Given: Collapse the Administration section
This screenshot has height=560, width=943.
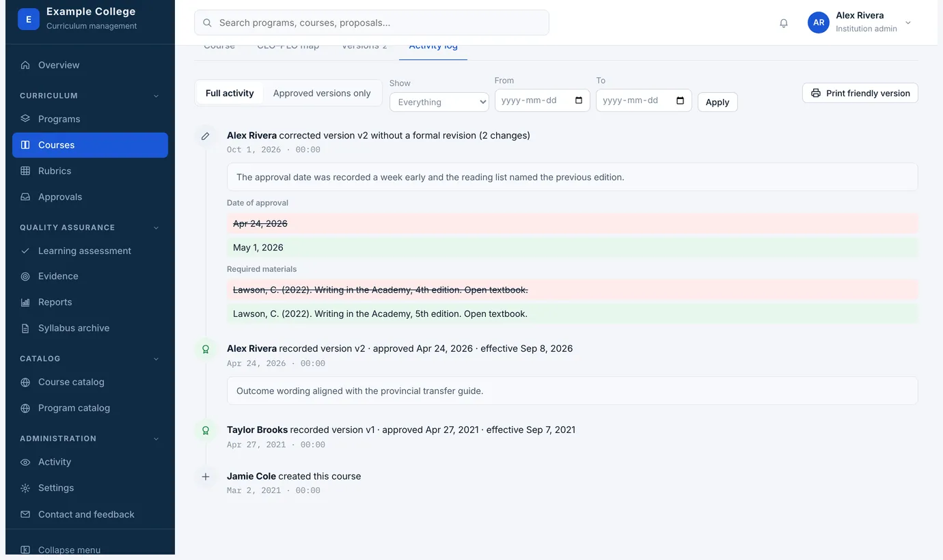Looking at the screenshot, I should (156, 438).
